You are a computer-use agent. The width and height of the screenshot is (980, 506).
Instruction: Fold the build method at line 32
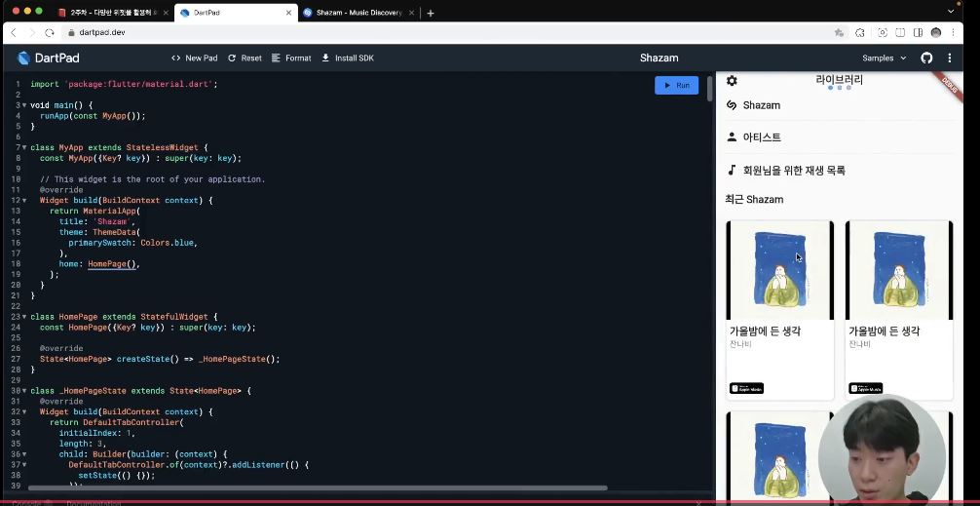pyautogui.click(x=24, y=412)
